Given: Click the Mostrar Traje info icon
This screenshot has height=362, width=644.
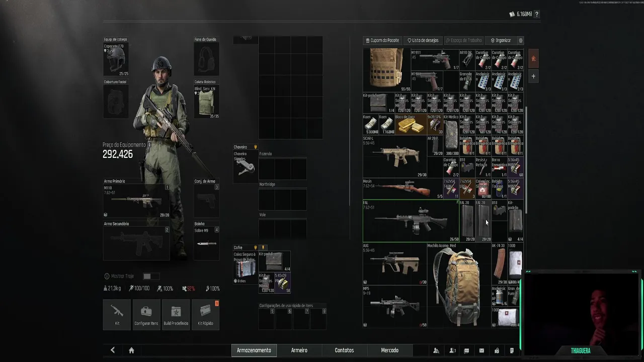Looking at the screenshot, I should point(107,276).
